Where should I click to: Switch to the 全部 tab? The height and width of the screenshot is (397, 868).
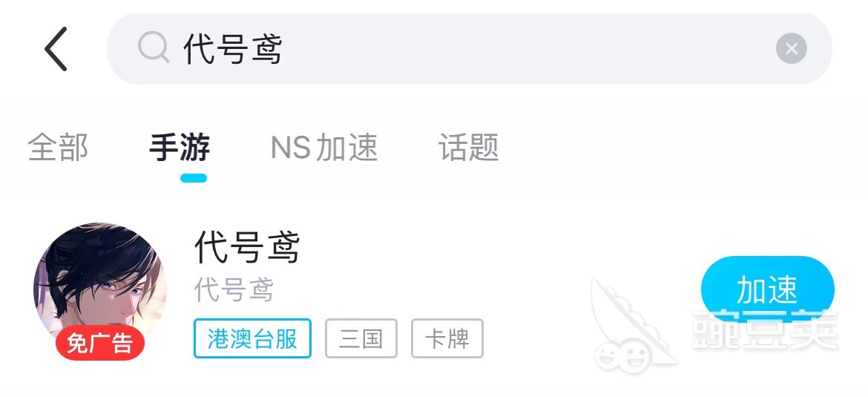coord(58,147)
